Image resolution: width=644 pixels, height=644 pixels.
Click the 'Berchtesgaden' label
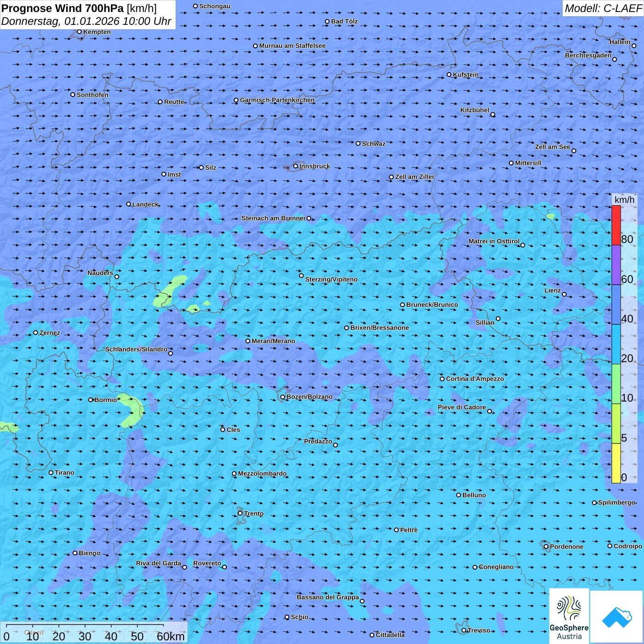588,55
